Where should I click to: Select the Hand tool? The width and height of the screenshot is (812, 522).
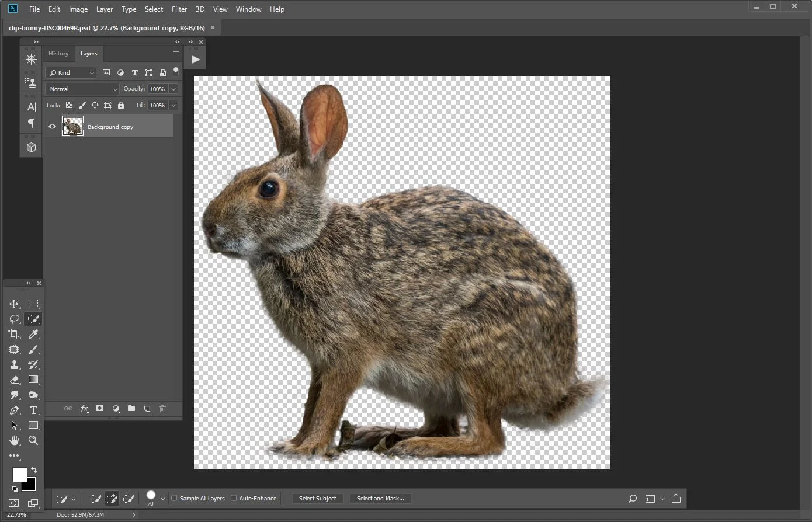tap(14, 440)
